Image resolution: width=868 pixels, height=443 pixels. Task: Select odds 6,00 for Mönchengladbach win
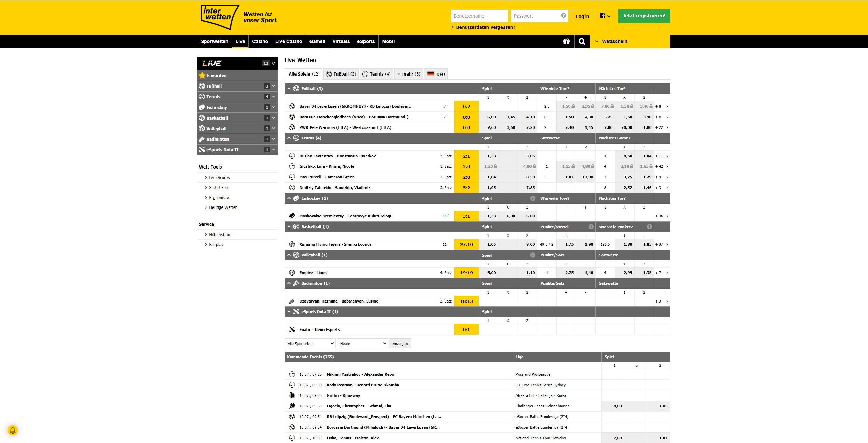click(488, 117)
